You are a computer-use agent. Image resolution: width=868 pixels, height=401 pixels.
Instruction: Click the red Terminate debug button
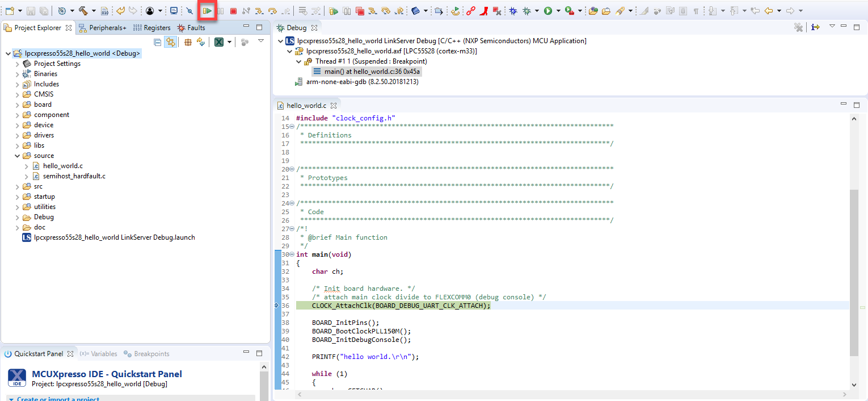point(233,11)
